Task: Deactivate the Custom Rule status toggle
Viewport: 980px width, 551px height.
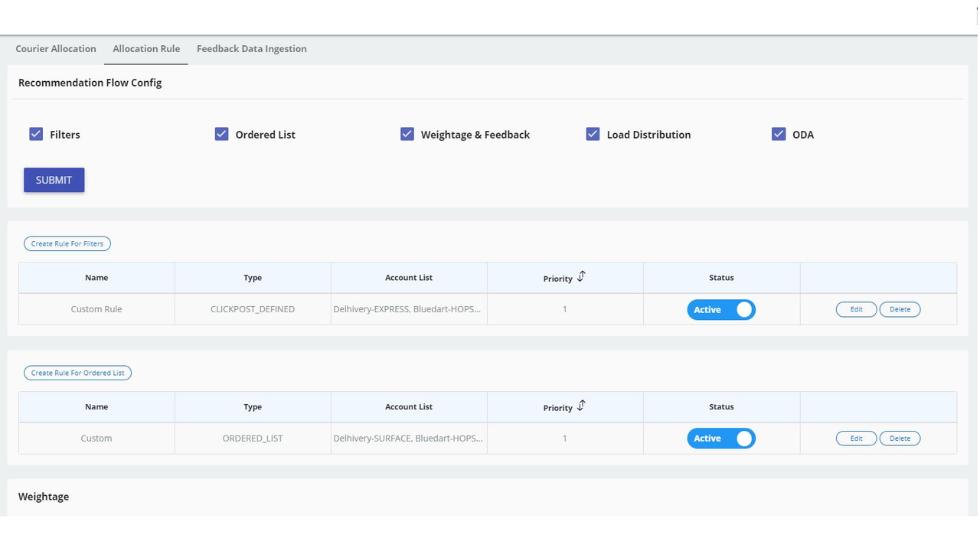Action: point(720,309)
